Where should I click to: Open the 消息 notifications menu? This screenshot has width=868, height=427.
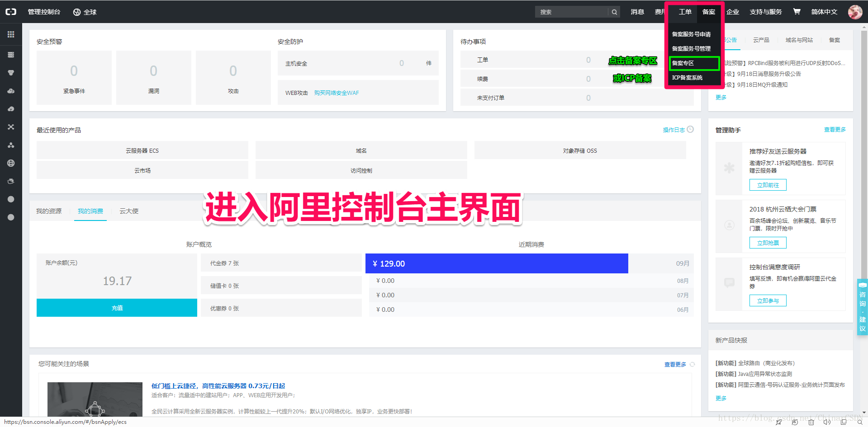tap(637, 12)
